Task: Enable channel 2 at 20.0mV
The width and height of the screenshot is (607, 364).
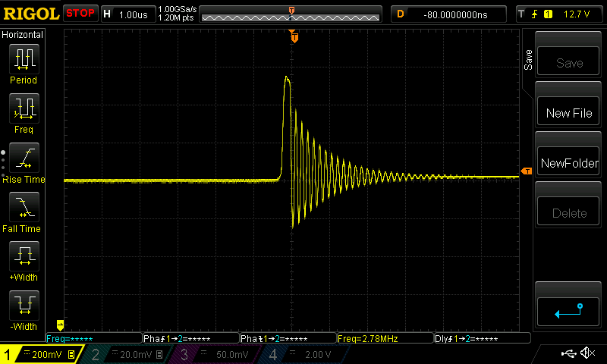Action: (x=126, y=354)
